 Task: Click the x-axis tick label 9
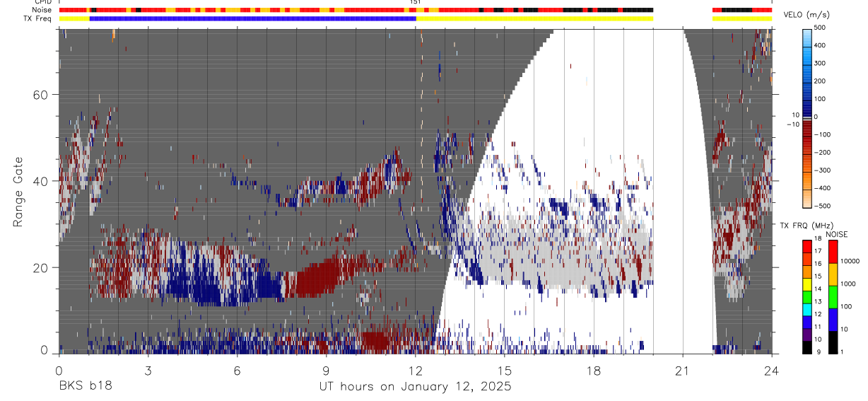pos(326,370)
